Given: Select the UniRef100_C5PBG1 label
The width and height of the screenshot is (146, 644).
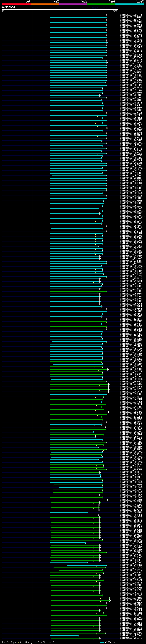Looking at the screenshot, I should (131, 314).
